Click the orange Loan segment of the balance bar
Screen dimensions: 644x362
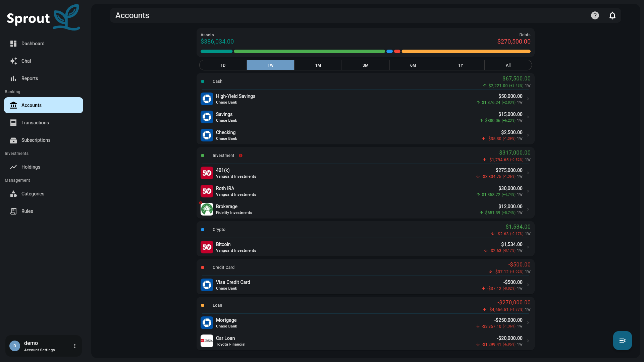click(466, 51)
